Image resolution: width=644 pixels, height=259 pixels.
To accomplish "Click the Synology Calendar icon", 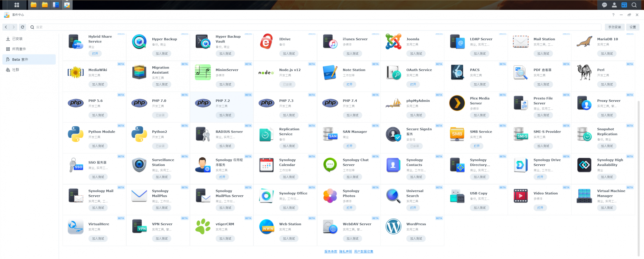I will (266, 165).
